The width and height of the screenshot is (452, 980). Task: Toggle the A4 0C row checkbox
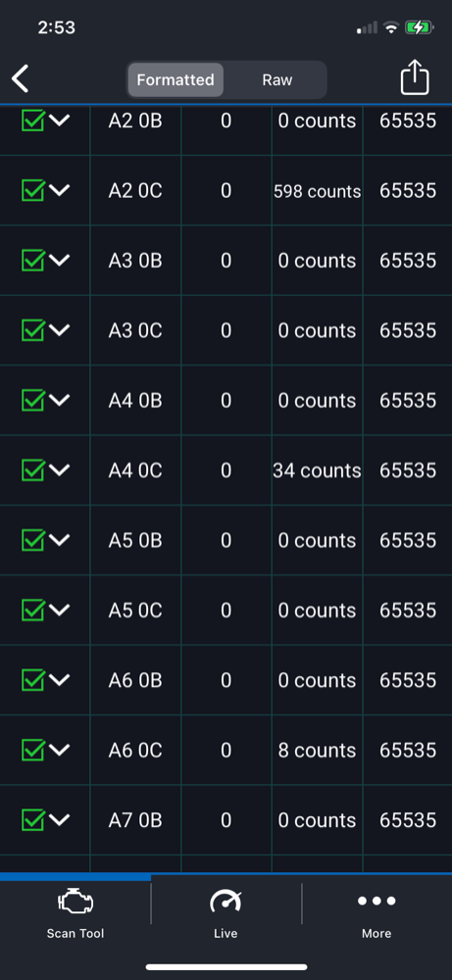pyautogui.click(x=33, y=469)
